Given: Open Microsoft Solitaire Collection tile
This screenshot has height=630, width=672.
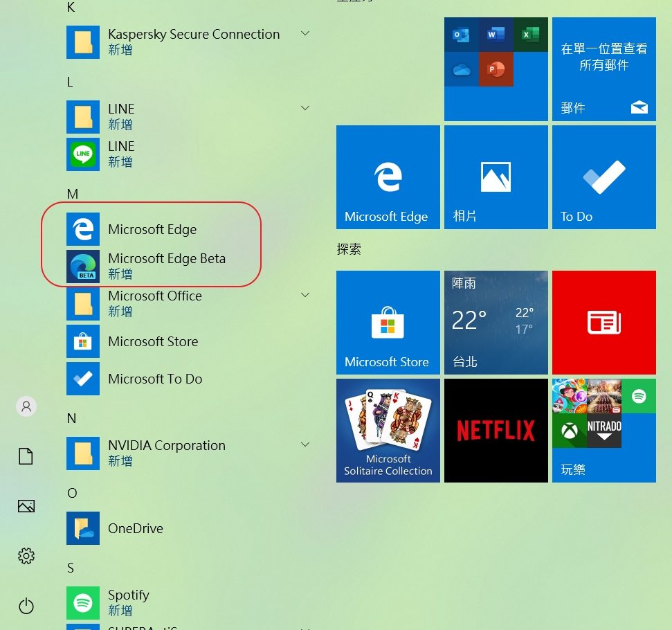Looking at the screenshot, I should click(388, 431).
